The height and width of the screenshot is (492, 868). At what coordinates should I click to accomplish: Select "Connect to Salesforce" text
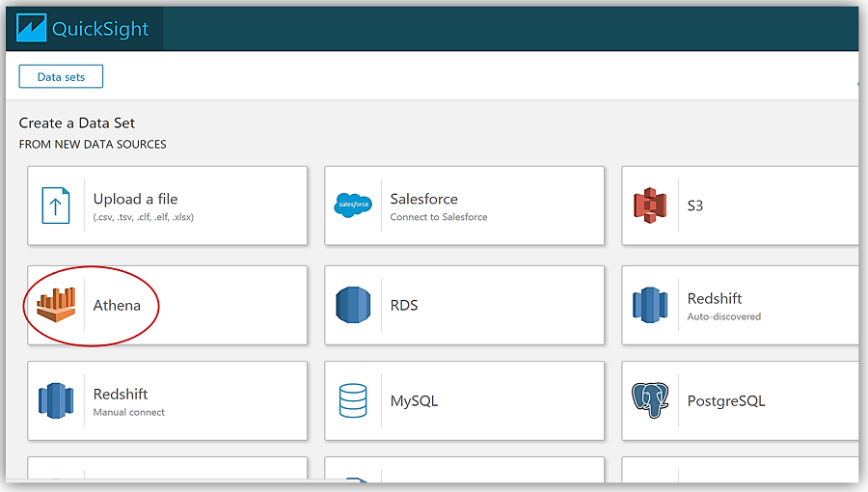438,217
